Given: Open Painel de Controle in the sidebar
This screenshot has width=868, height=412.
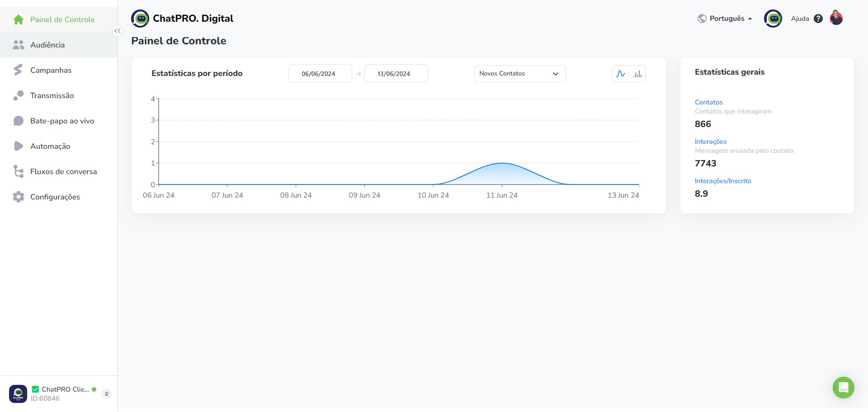Looking at the screenshot, I should click(x=59, y=19).
